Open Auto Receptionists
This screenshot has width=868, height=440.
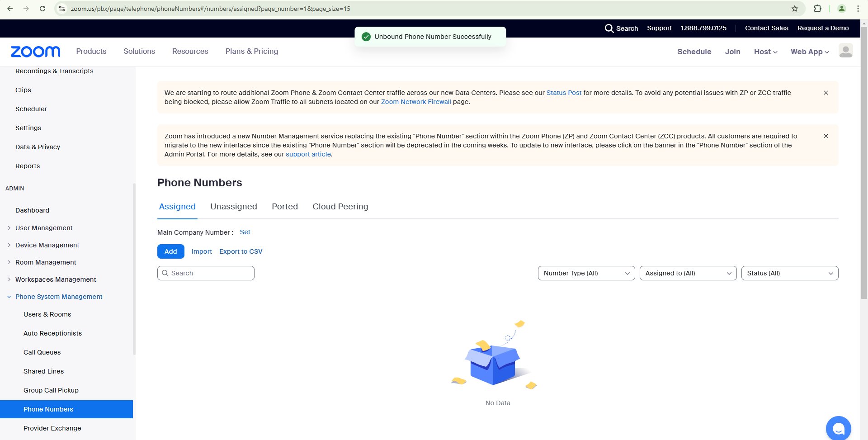(52, 333)
